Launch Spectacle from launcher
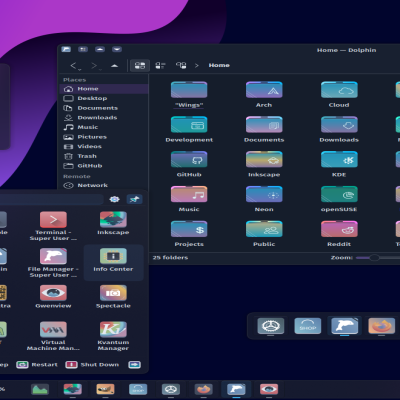This screenshot has height=400, width=400. (x=113, y=297)
